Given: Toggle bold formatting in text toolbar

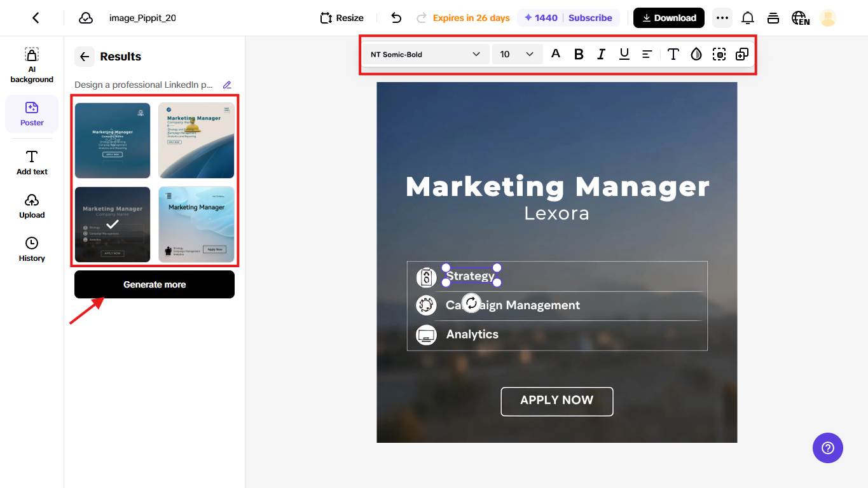Looking at the screenshot, I should coord(579,55).
